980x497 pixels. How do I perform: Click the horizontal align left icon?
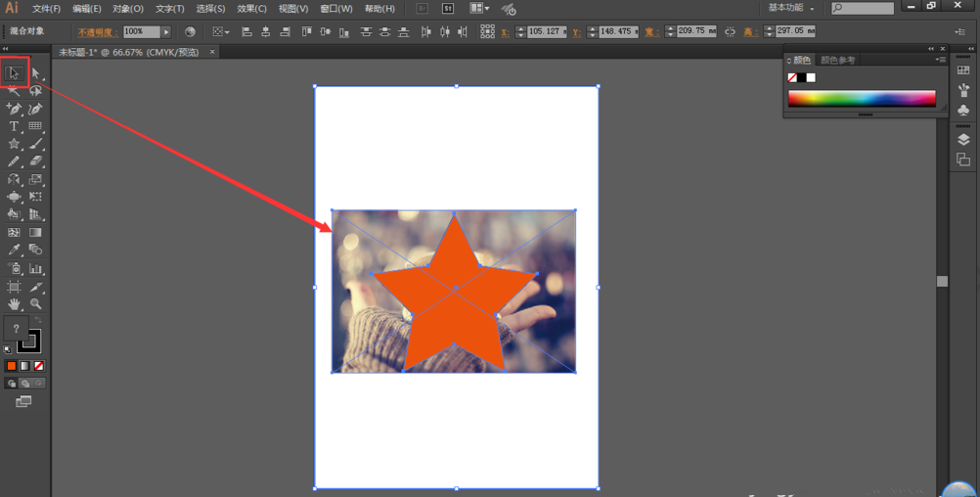(246, 31)
